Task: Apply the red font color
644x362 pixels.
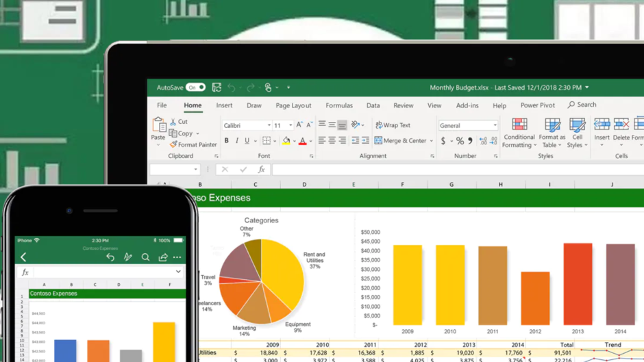Action: (303, 141)
